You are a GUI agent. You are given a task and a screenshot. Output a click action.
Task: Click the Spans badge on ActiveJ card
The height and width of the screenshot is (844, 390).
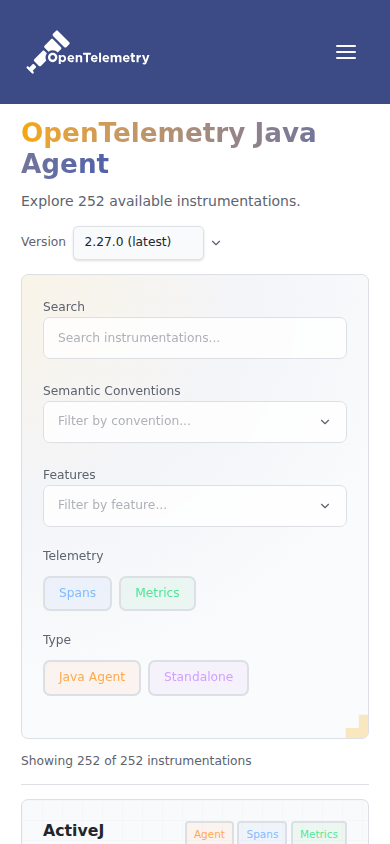[263, 834]
